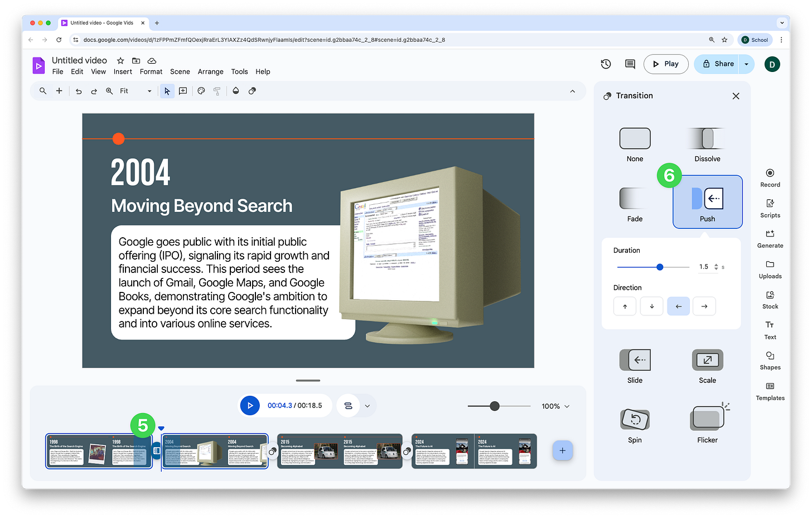Image resolution: width=812 pixels, height=518 pixels.
Task: Open the Tools menu
Action: pyautogui.click(x=239, y=71)
